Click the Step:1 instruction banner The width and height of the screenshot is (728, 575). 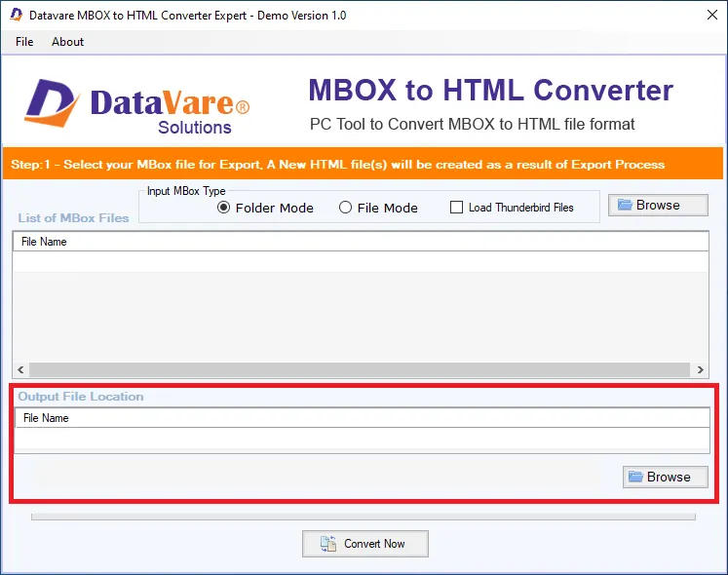coord(363,164)
